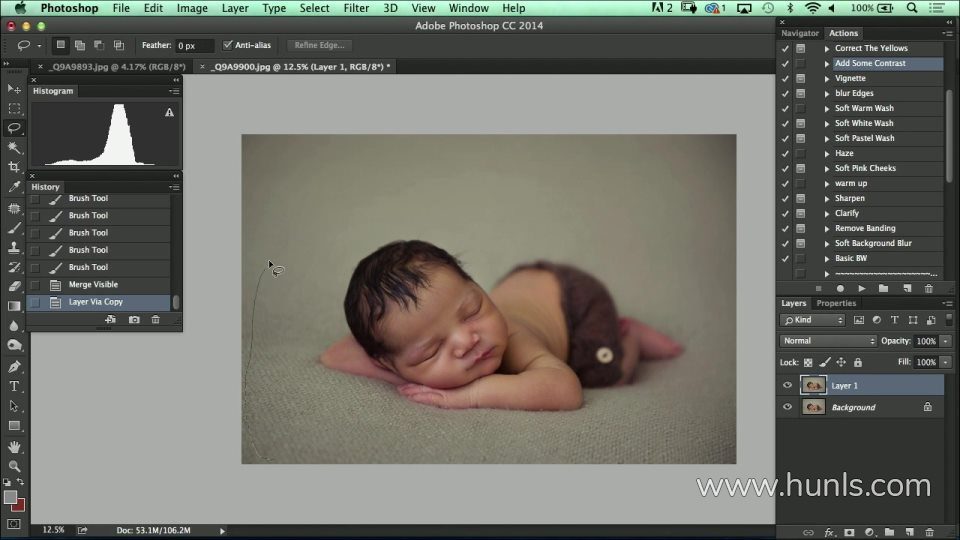This screenshot has width=960, height=540.
Task: Open the Kind layer filter dropdown
Action: pyautogui.click(x=812, y=320)
